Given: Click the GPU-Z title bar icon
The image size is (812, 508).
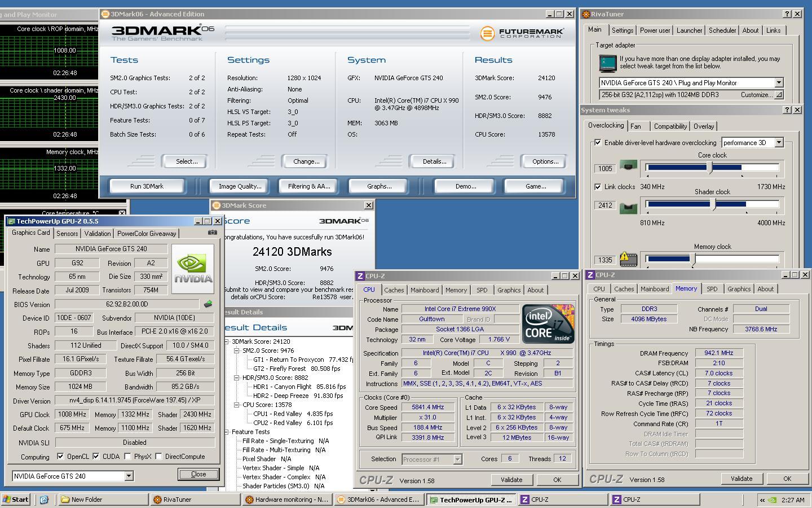Looking at the screenshot, I should pos(11,221).
